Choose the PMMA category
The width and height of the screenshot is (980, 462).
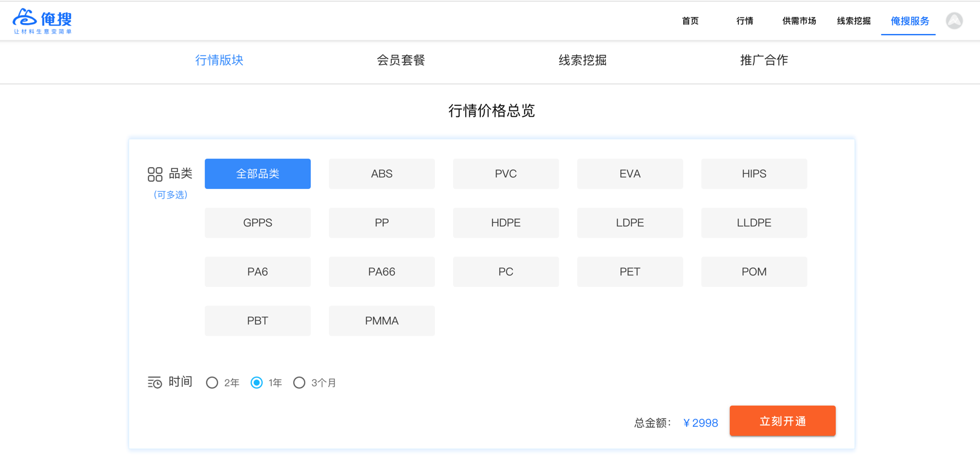[x=382, y=321]
